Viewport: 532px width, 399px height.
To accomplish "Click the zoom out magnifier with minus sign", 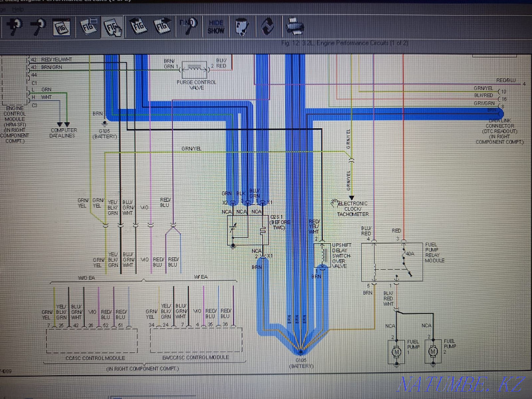I will tap(38, 27).
